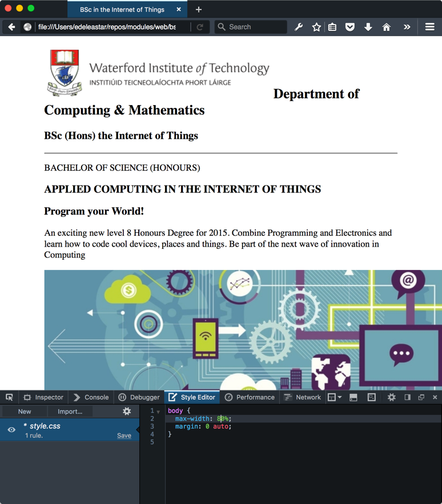Image resolution: width=442 pixels, height=504 pixels.
Task: Click the element picker icon in DevTools
Action: click(x=9, y=397)
